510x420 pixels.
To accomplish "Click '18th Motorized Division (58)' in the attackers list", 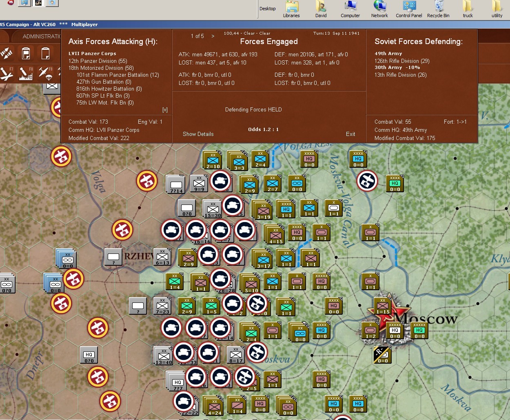I will pos(101,68).
